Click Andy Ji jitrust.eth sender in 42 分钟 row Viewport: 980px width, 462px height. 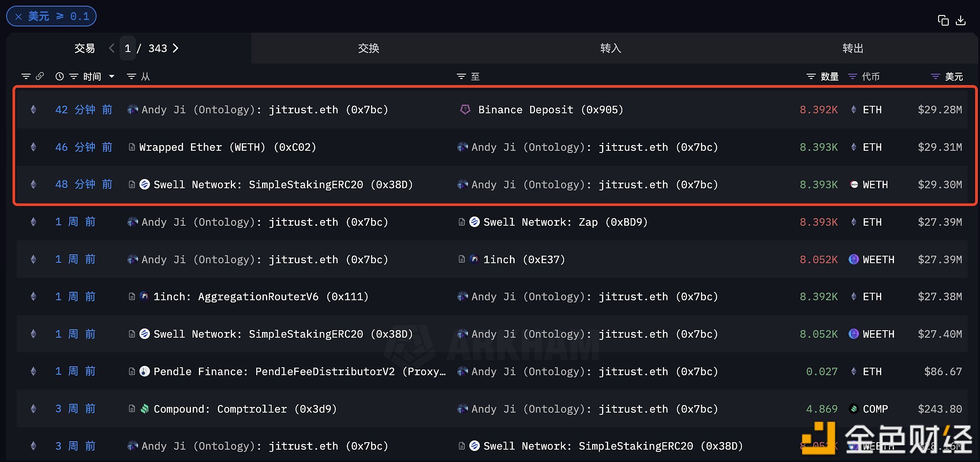265,110
